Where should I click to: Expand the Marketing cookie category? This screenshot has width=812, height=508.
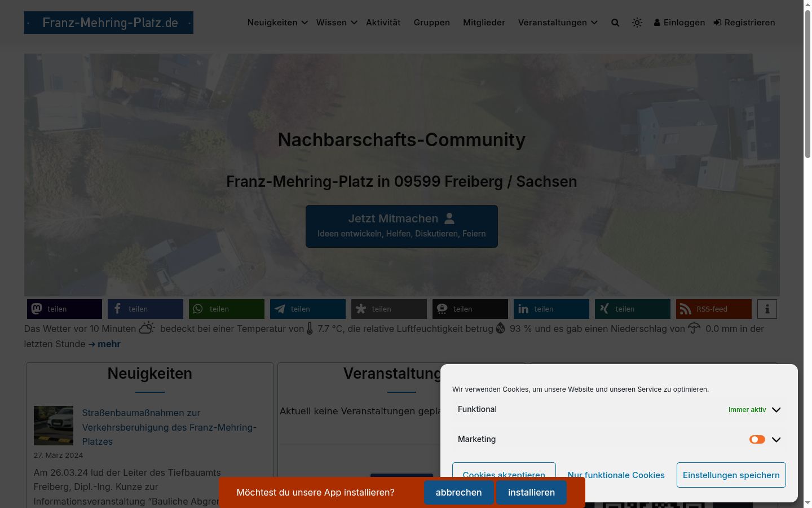(776, 440)
